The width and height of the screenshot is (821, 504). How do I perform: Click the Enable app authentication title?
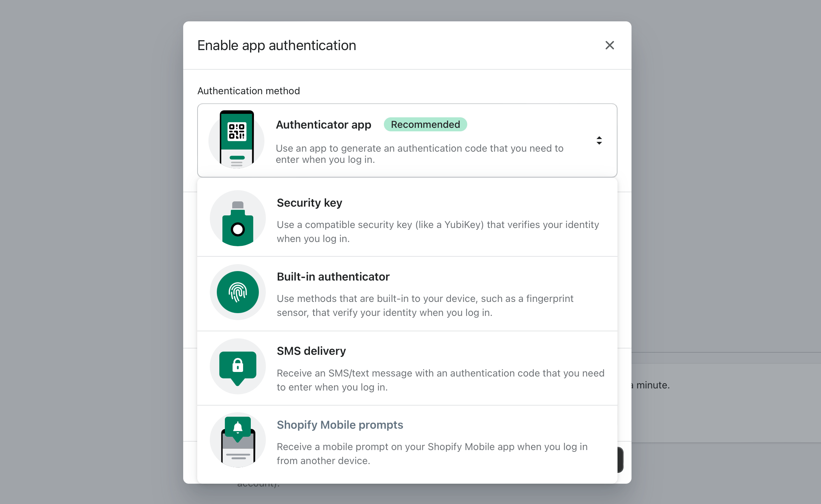277,45
